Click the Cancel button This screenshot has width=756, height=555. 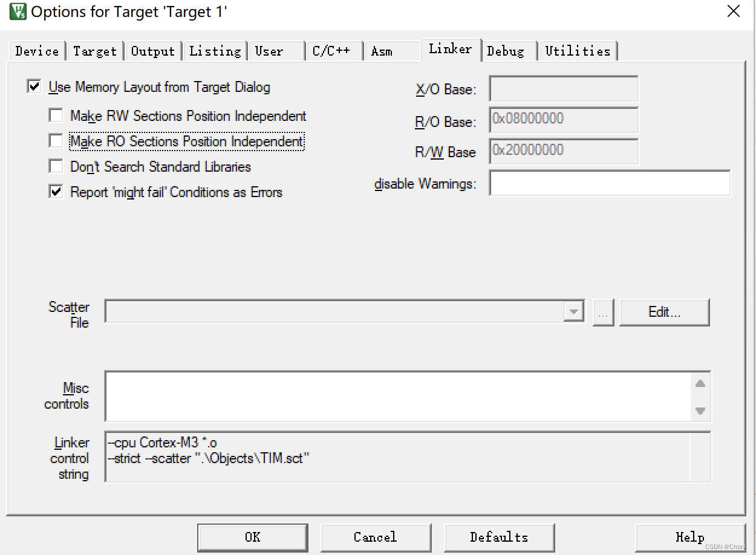click(x=376, y=537)
